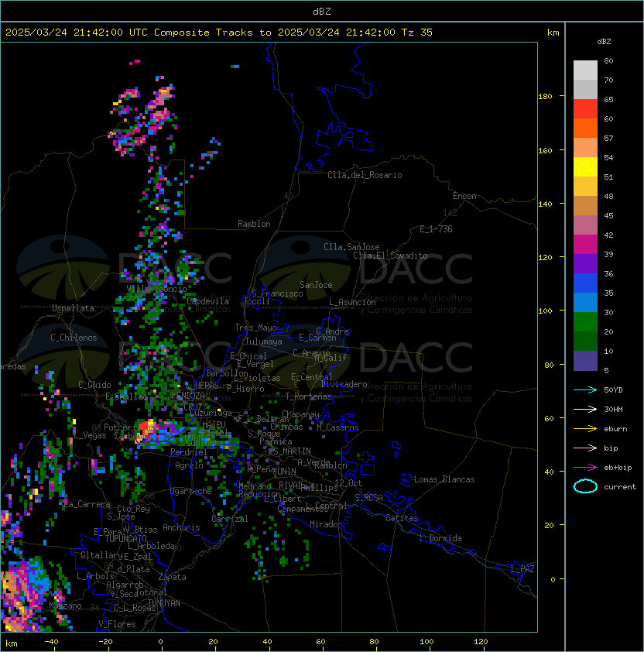
Task: Click the C_Chilenos place label
Action: 74,338
